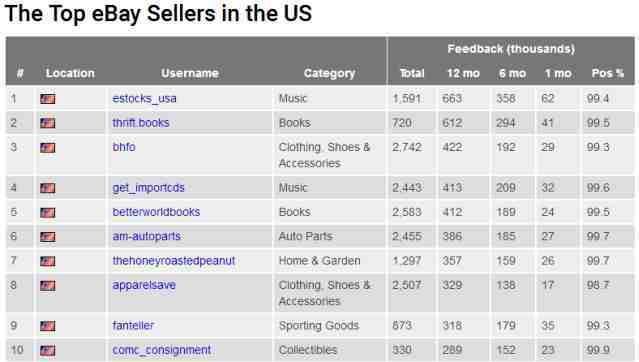Open thehoneyroastedpeanut seller link
The image size is (639, 362).
tap(174, 261)
